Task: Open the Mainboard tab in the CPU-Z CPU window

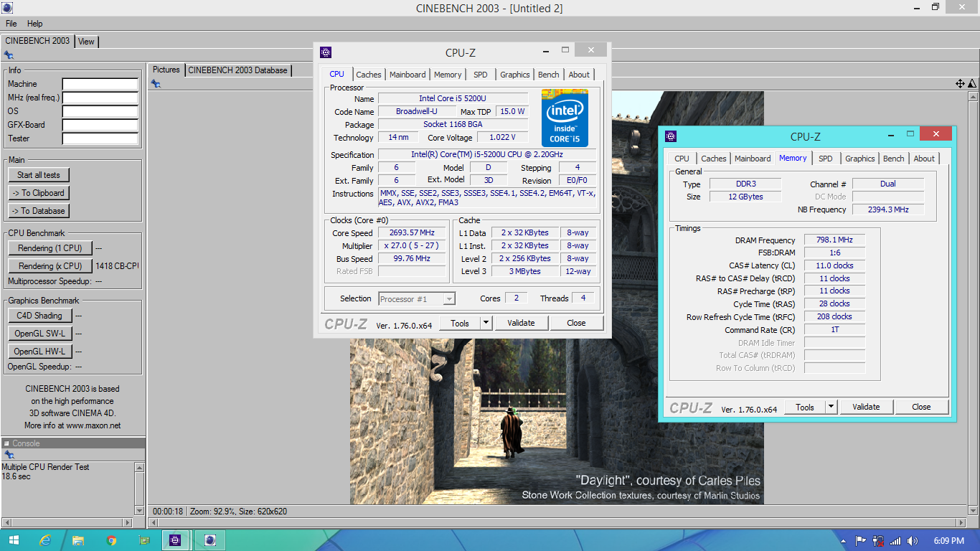Action: tap(407, 75)
